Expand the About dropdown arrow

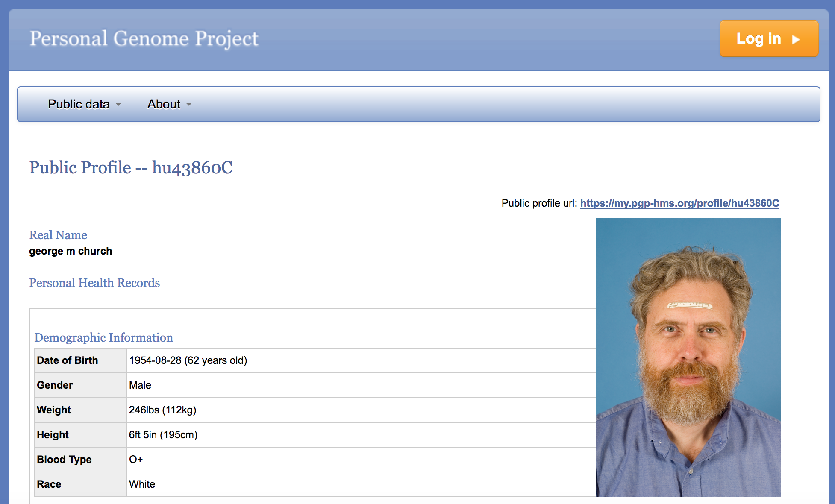[x=189, y=105]
